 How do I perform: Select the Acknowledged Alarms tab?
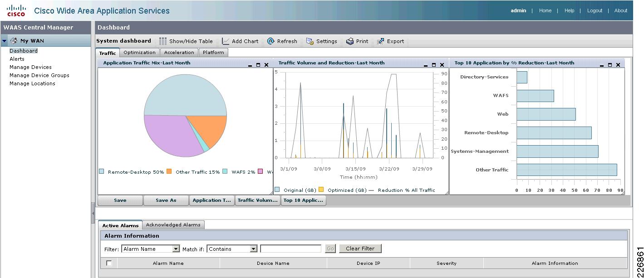click(x=173, y=225)
